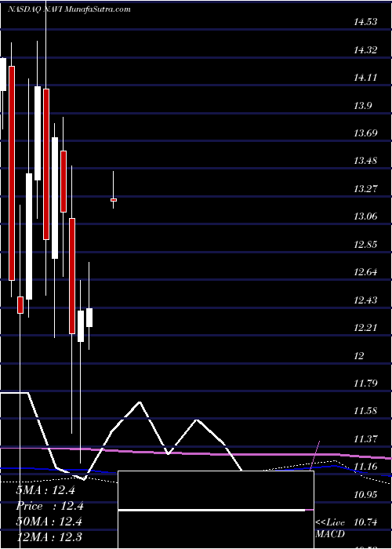
Task: Click the 13.48 price axis label
Action: coord(365,161)
